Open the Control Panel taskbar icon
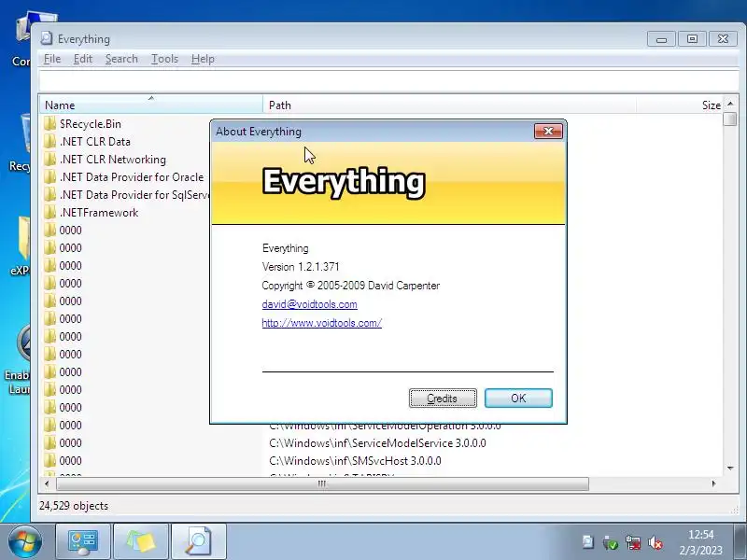 [83, 541]
